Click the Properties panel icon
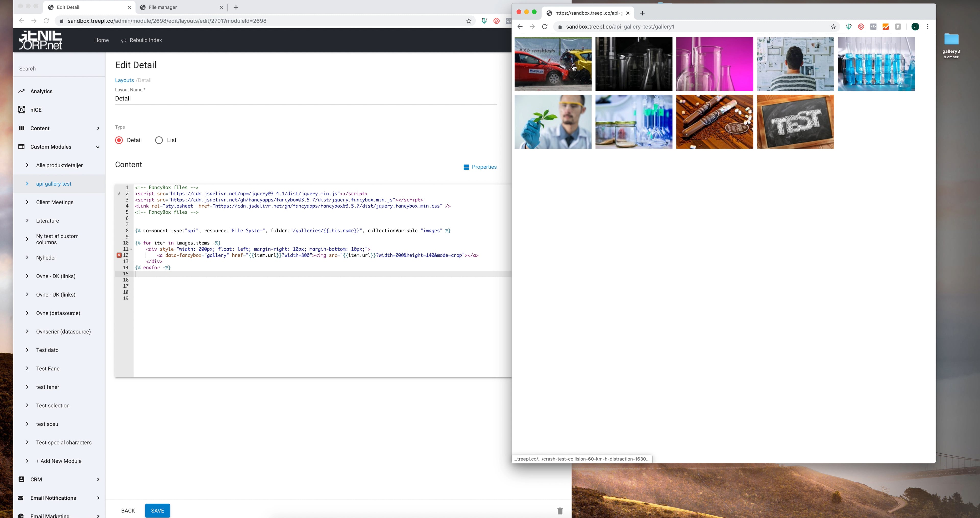980x518 pixels. click(x=466, y=167)
